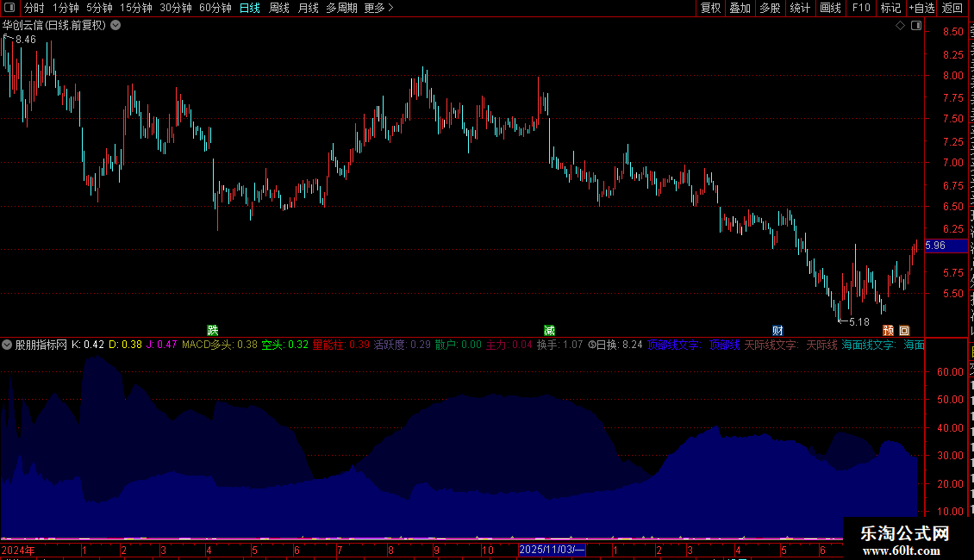Image resolution: width=974 pixels, height=560 pixels.
Task: Click the orange 预 marker on chart
Action: [x=889, y=330]
